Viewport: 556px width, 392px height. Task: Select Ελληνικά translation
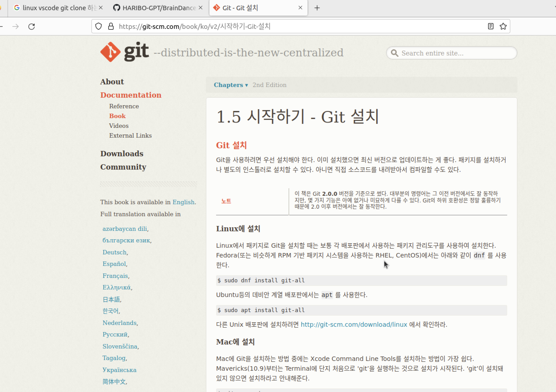116,287
